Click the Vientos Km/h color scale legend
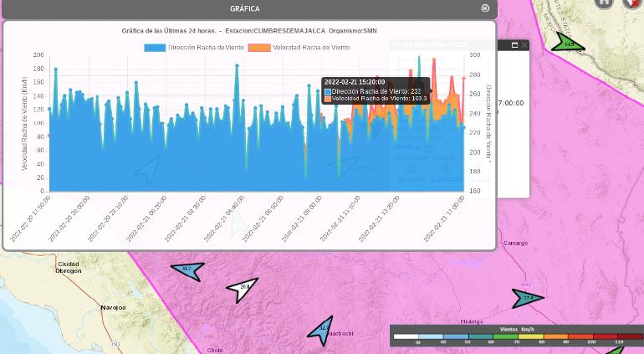This screenshot has height=354, width=644. tap(516, 336)
